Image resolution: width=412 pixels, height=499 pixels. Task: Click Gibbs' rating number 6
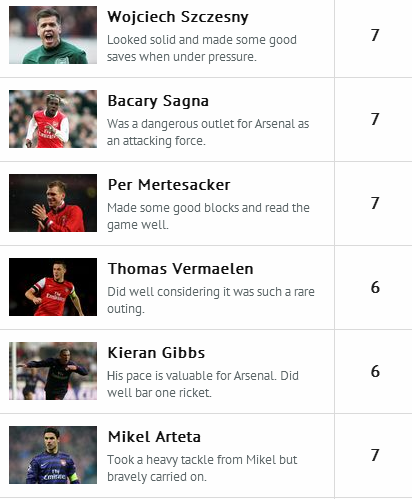coord(375,371)
